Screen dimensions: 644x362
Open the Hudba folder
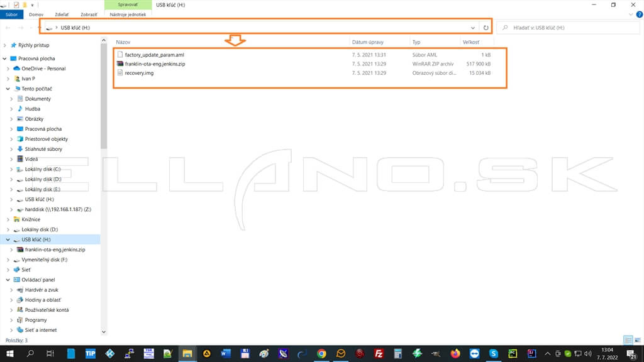[33, 109]
